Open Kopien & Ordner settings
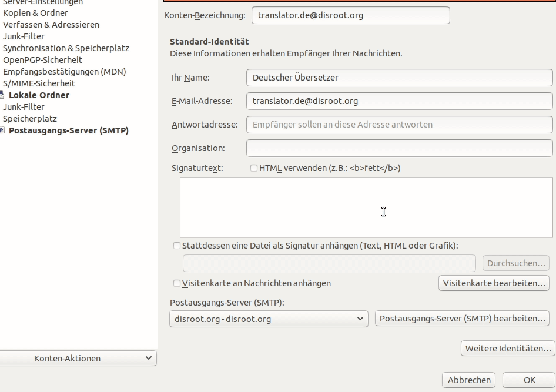Screen dimensions: 556x392 click(x=35, y=13)
